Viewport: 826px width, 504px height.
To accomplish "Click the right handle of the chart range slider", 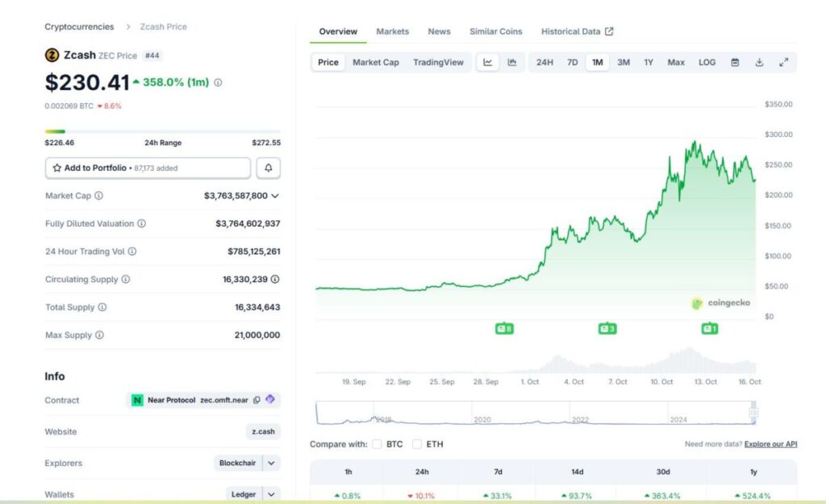I will click(x=753, y=412).
